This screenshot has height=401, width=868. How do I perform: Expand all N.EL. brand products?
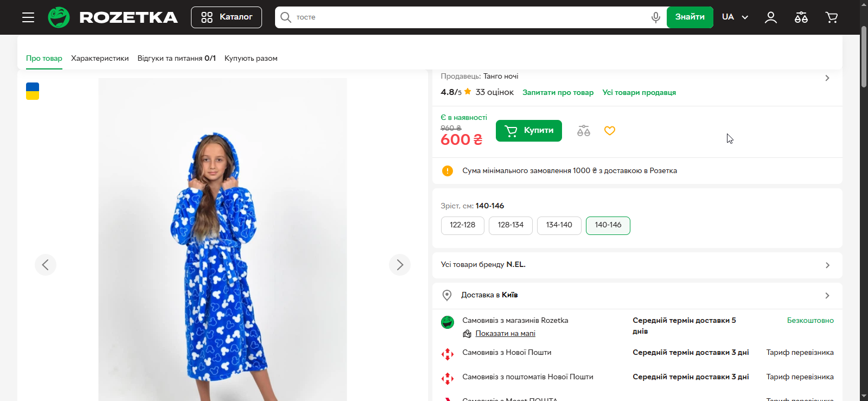tap(637, 265)
